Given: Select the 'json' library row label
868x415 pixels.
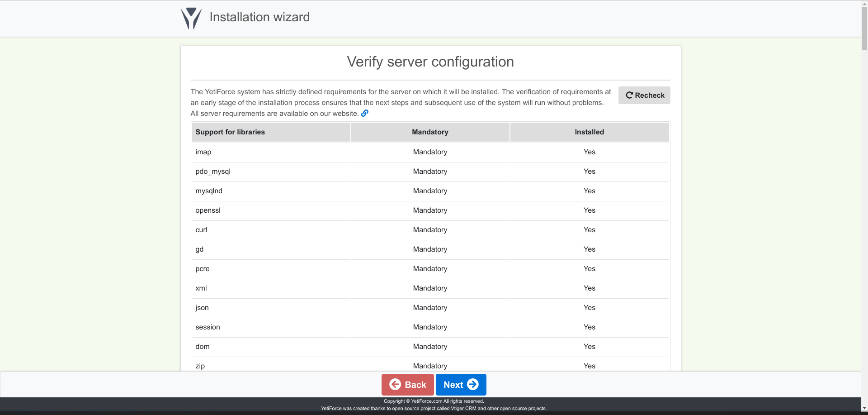Looking at the screenshot, I should click(x=202, y=308).
